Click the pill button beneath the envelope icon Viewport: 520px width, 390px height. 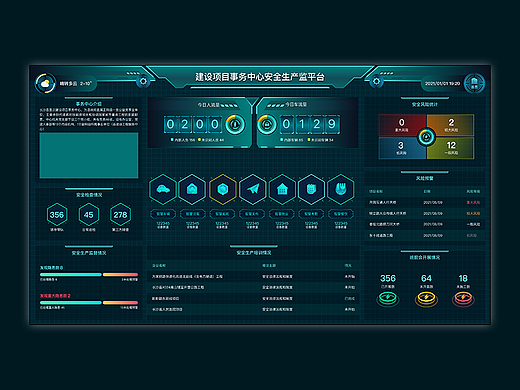[x=192, y=214]
